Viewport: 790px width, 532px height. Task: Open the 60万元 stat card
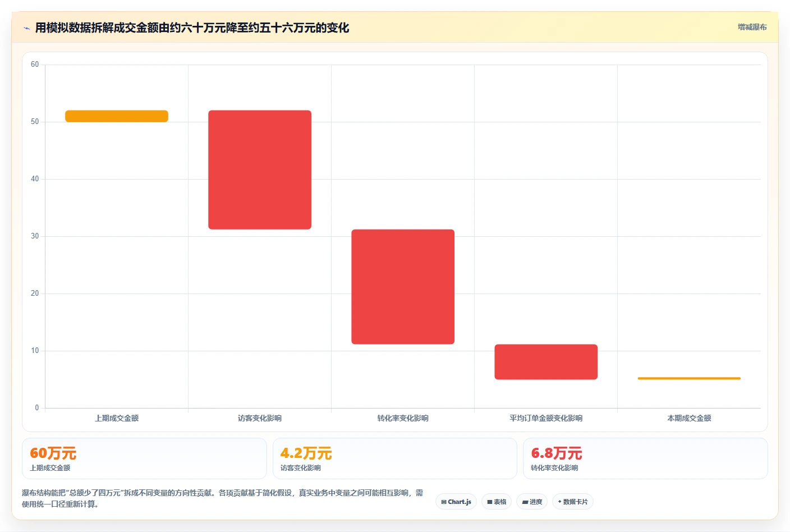click(144, 458)
